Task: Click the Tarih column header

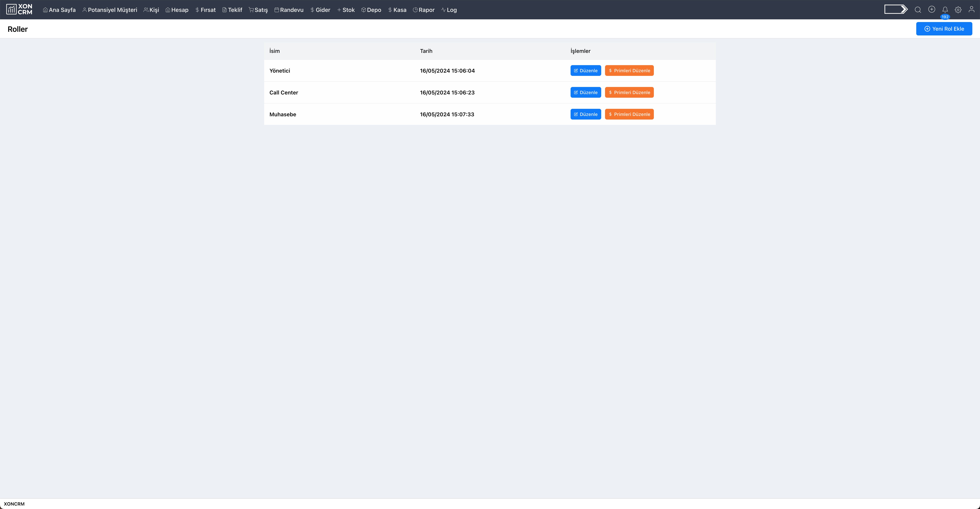Action: (x=426, y=51)
